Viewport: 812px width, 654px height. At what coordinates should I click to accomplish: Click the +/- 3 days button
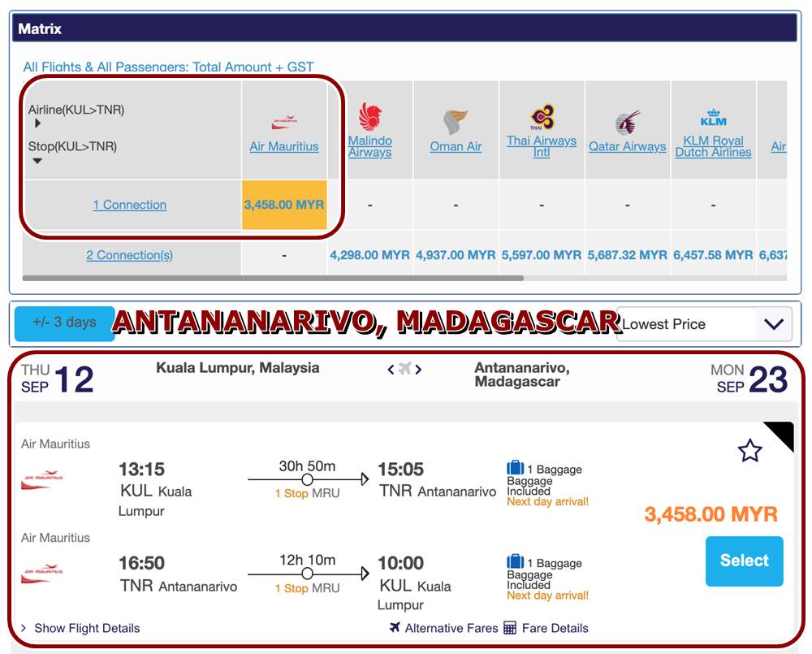click(65, 323)
